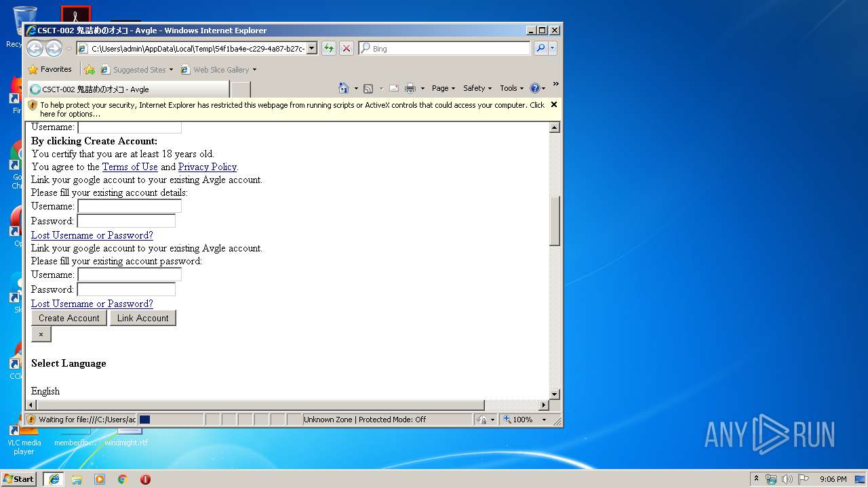Screen dimensions: 868x488
Task: Click the Create Account button
Action: point(69,318)
